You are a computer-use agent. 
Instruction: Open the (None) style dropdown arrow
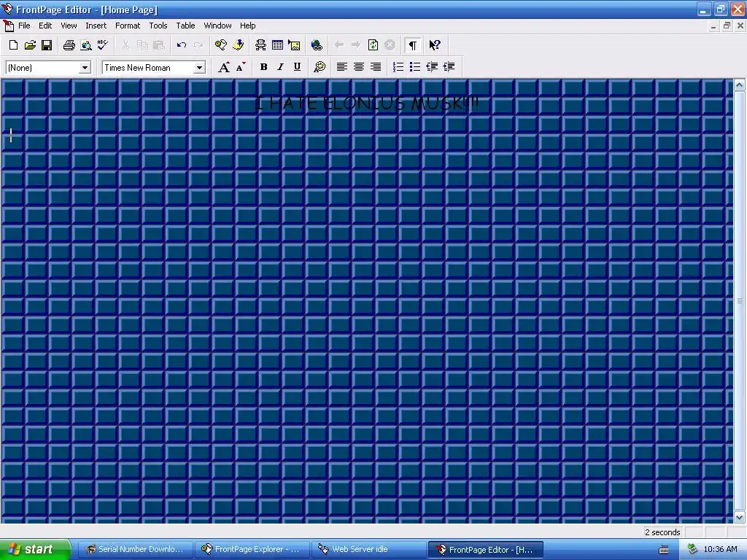tap(85, 68)
